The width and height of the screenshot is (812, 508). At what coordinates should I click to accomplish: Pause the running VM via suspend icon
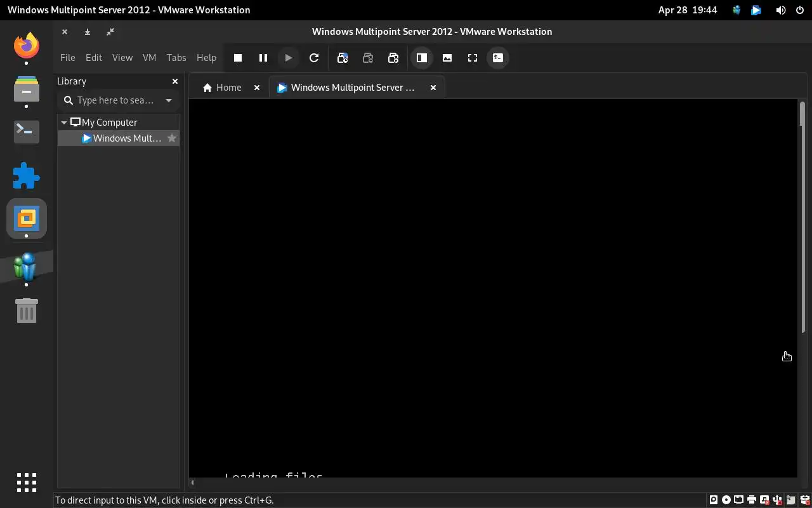[263, 58]
